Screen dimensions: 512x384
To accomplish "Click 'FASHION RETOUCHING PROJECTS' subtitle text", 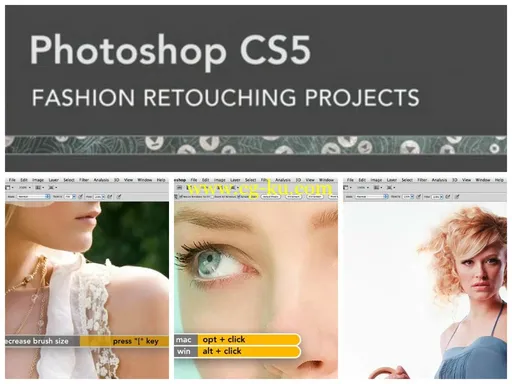I will pyautogui.click(x=226, y=97).
